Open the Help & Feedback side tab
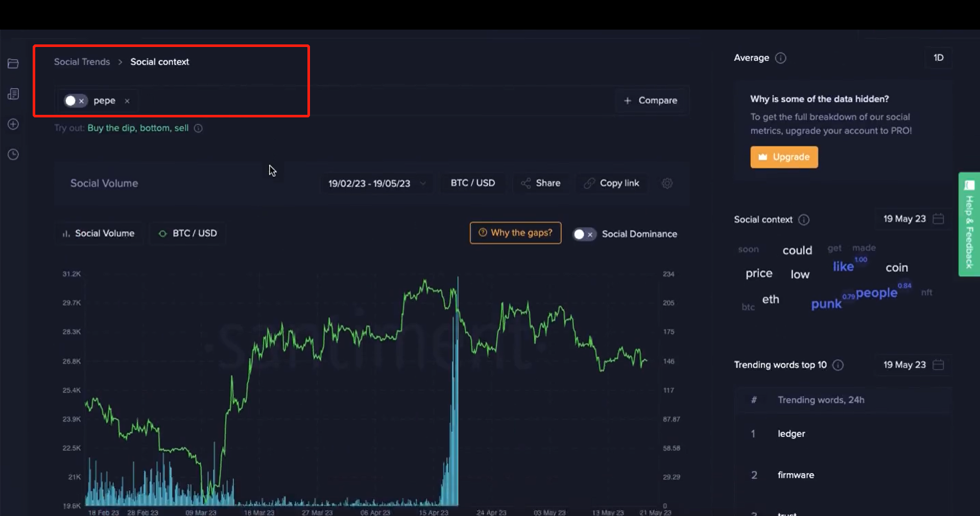This screenshot has height=516, width=980. click(969, 225)
